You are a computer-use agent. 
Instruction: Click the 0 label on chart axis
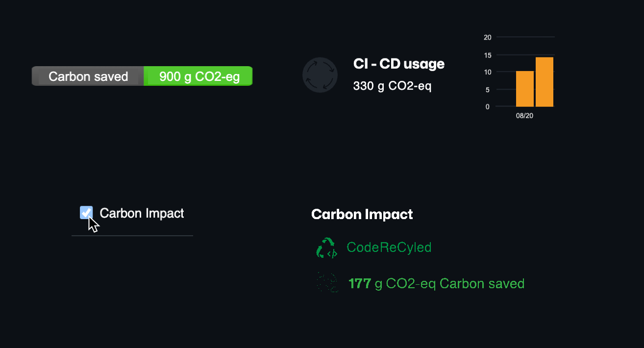coord(487,106)
